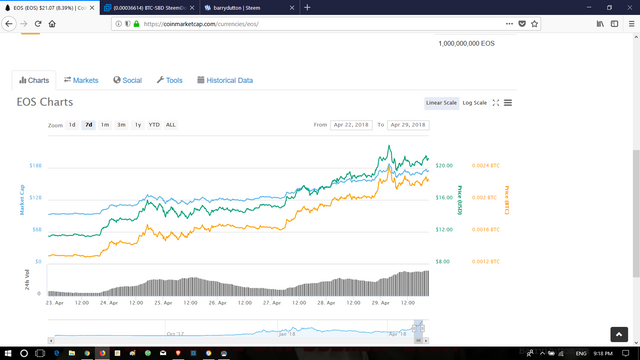Open the Firefox library
640x360 pixels.
pos(600,24)
